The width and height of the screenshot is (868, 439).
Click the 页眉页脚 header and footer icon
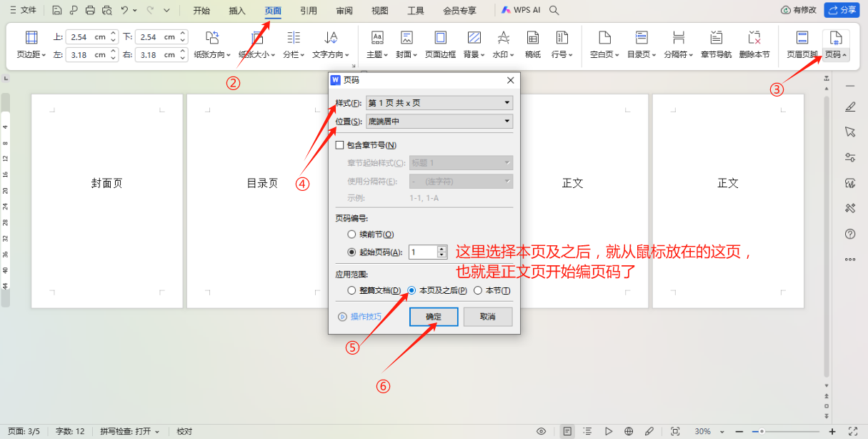click(802, 38)
